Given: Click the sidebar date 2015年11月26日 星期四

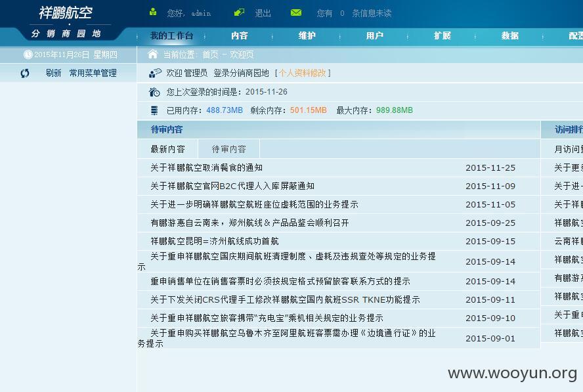Looking at the screenshot, I should click(x=76, y=54).
